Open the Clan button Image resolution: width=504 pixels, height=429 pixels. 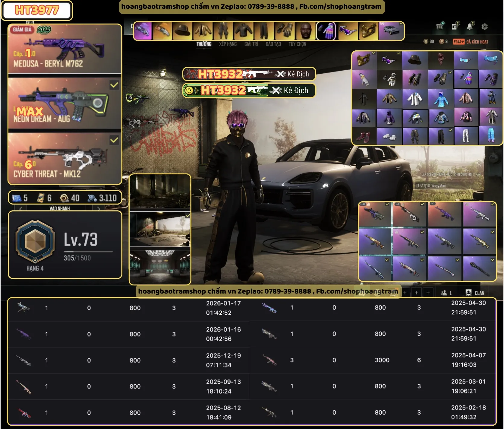(475, 293)
